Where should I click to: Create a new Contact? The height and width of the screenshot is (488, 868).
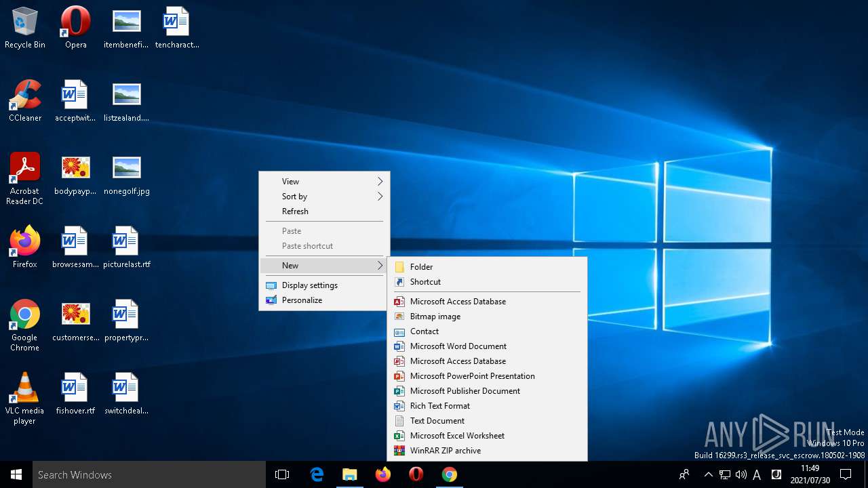point(487,331)
